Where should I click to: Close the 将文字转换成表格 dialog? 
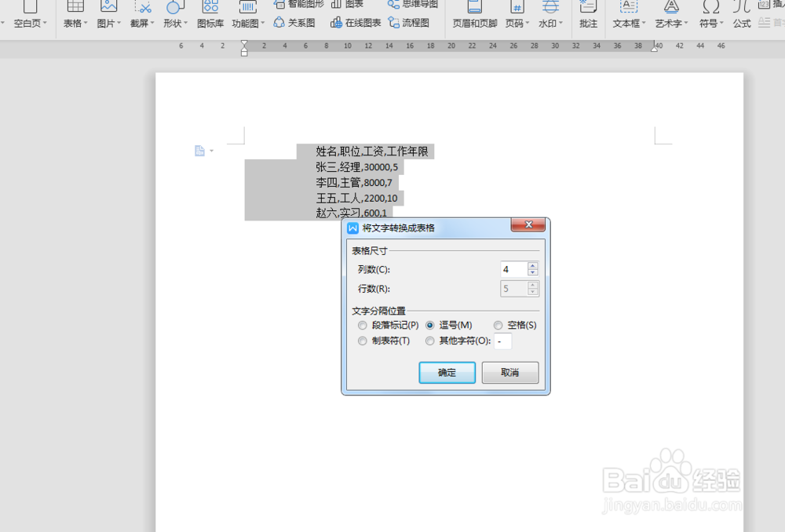coord(528,224)
